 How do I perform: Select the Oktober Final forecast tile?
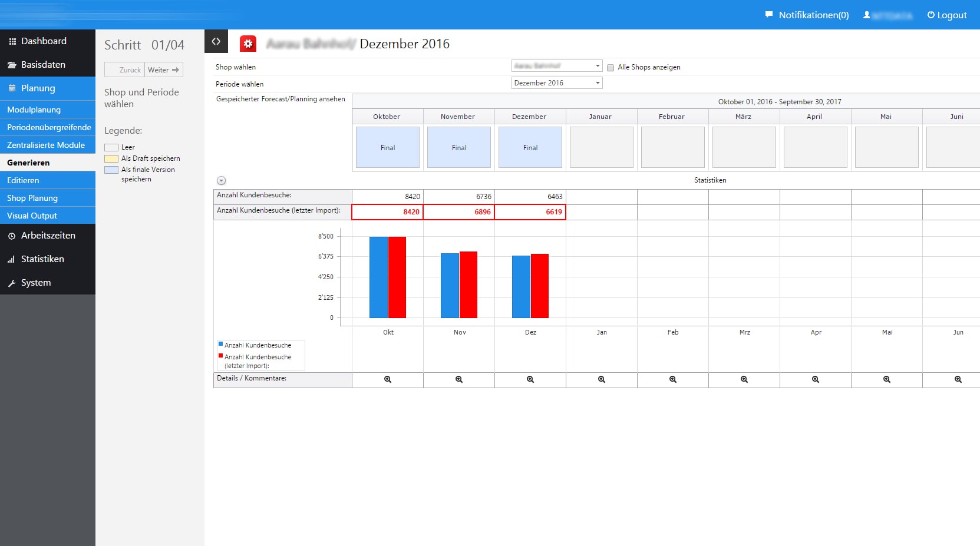pos(388,147)
